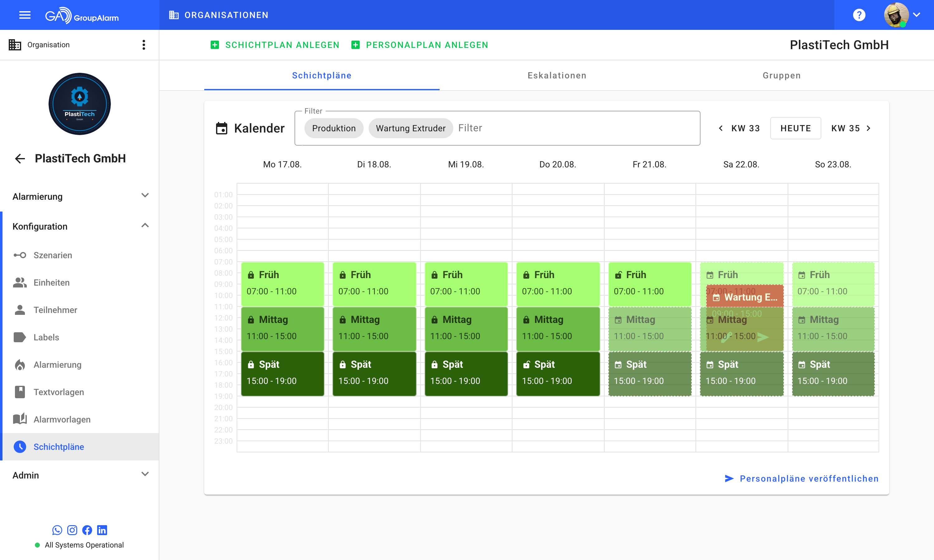Click Personalplan anlegen button
Image resolution: width=934 pixels, height=560 pixels.
pos(420,45)
